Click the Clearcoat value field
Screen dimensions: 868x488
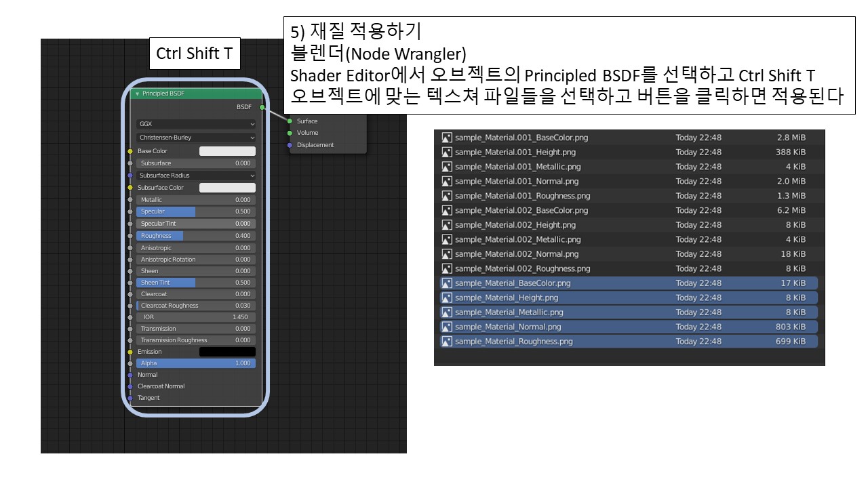tap(196, 294)
